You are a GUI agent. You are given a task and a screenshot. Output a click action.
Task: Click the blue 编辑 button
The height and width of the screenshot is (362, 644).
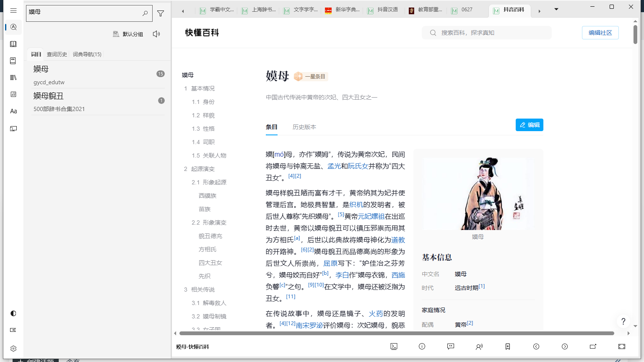click(x=529, y=125)
